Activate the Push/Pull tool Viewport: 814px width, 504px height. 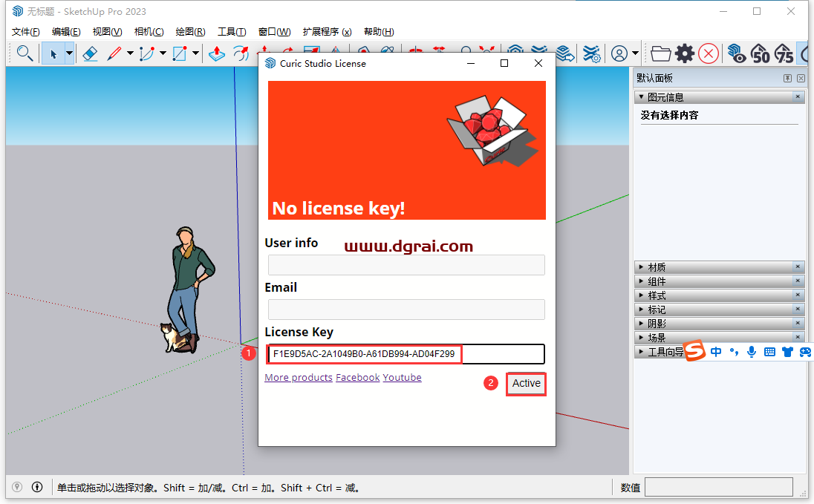pyautogui.click(x=216, y=53)
